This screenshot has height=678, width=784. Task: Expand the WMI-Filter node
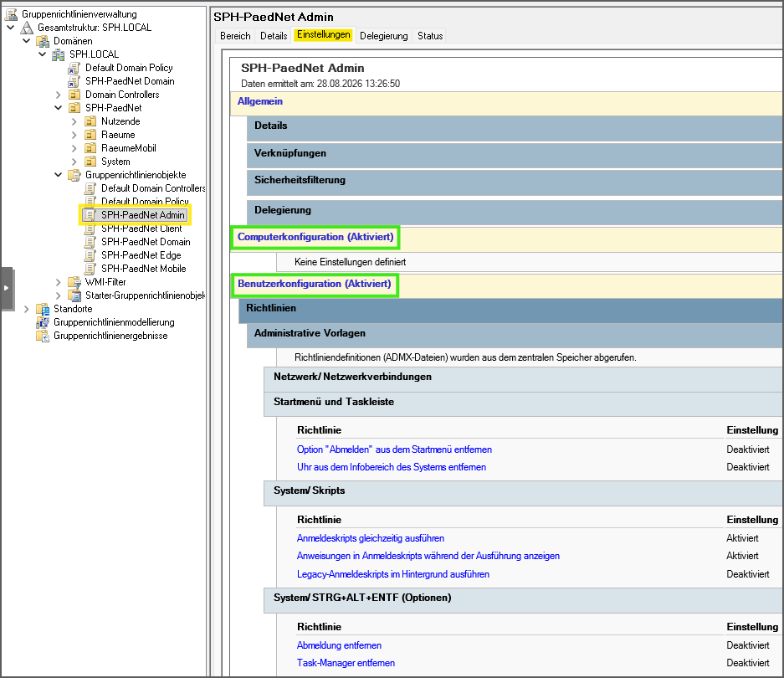(x=59, y=282)
